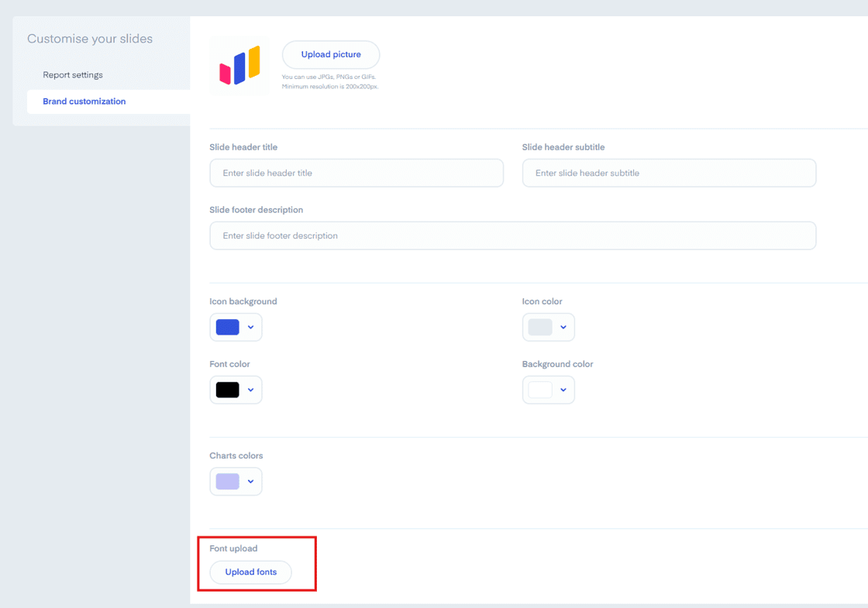Click the blue Icon background swatch
The height and width of the screenshot is (608, 868).
pos(228,327)
